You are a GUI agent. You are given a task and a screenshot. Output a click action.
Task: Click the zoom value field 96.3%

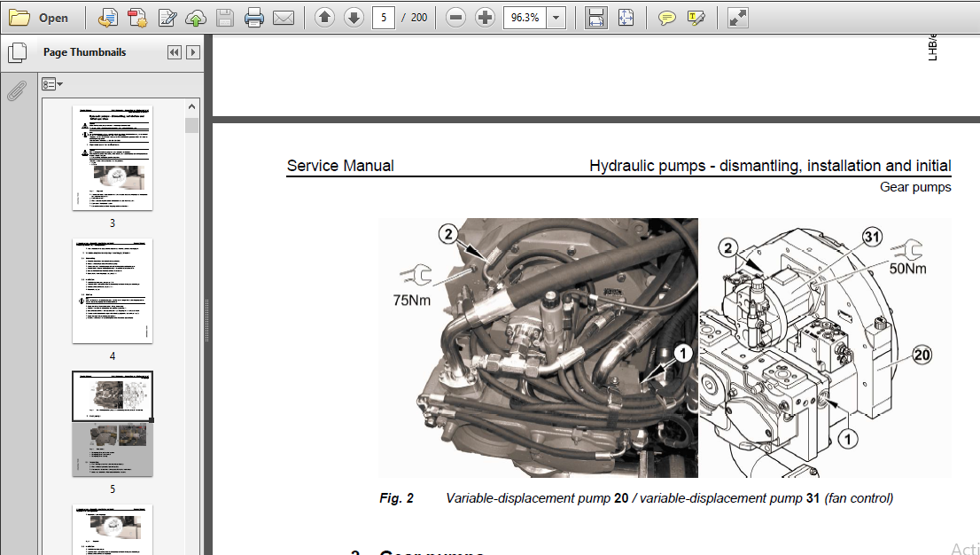click(525, 18)
